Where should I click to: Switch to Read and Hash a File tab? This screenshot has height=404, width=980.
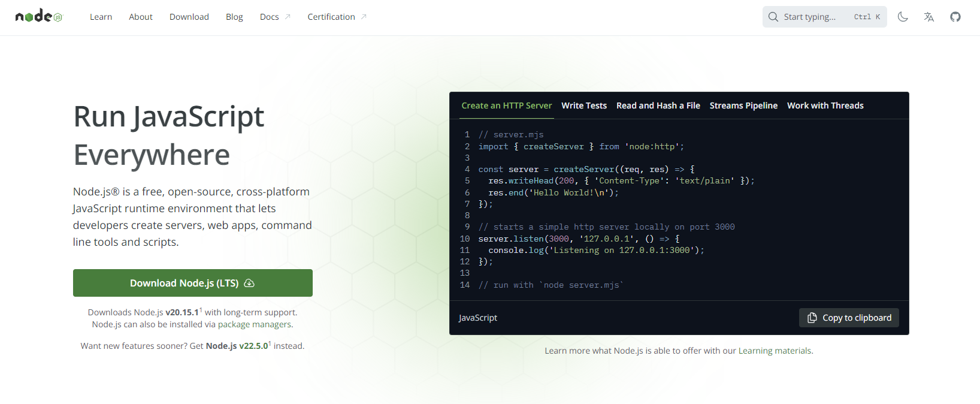[658, 105]
